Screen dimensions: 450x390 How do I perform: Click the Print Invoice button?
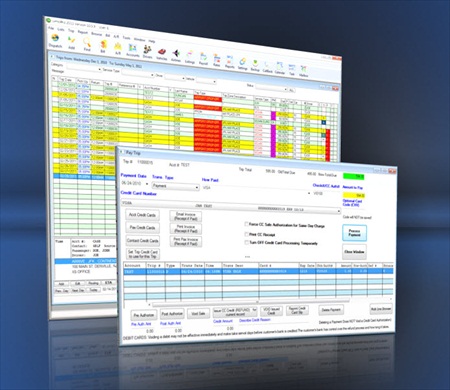[186, 229]
